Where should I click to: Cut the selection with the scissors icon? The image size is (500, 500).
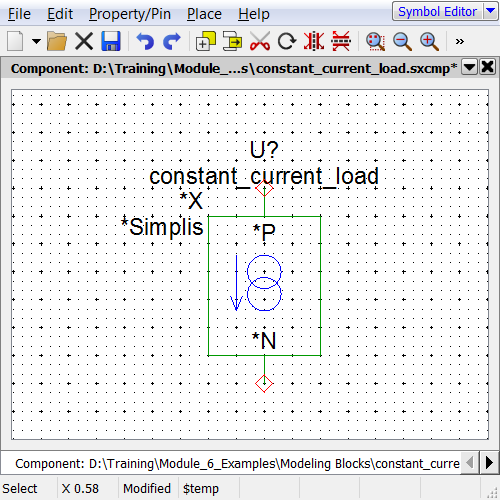260,41
